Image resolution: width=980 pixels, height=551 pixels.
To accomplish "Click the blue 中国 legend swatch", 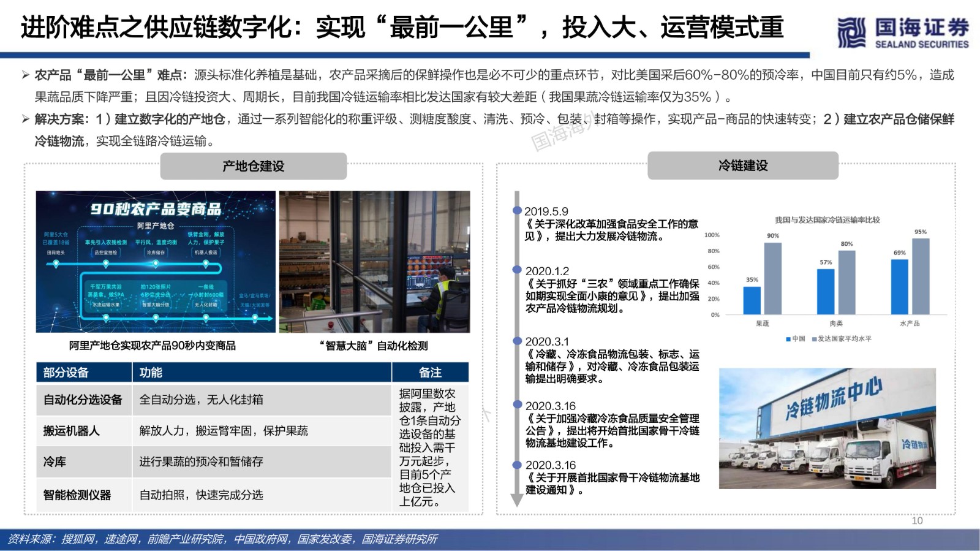I will tap(788, 339).
